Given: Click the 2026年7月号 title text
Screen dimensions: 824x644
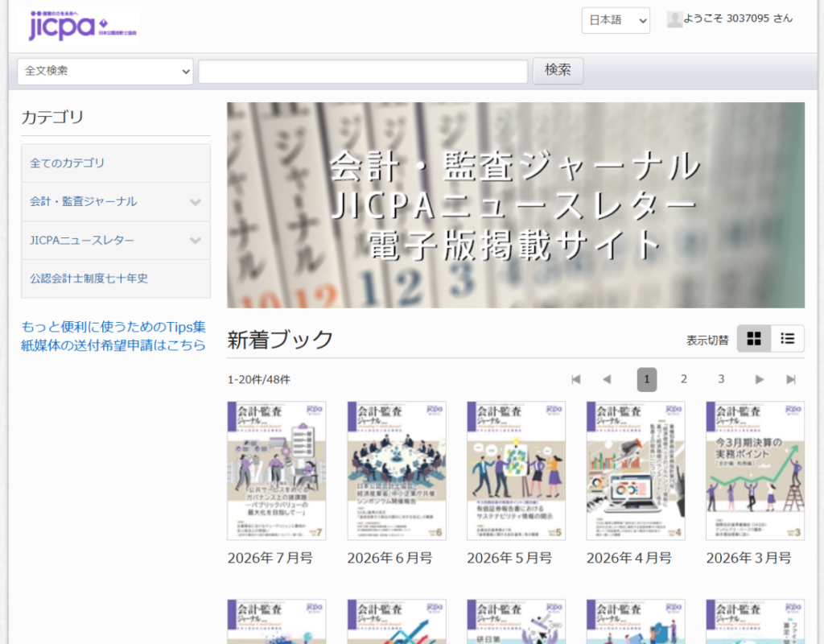Looking at the screenshot, I should tap(270, 559).
